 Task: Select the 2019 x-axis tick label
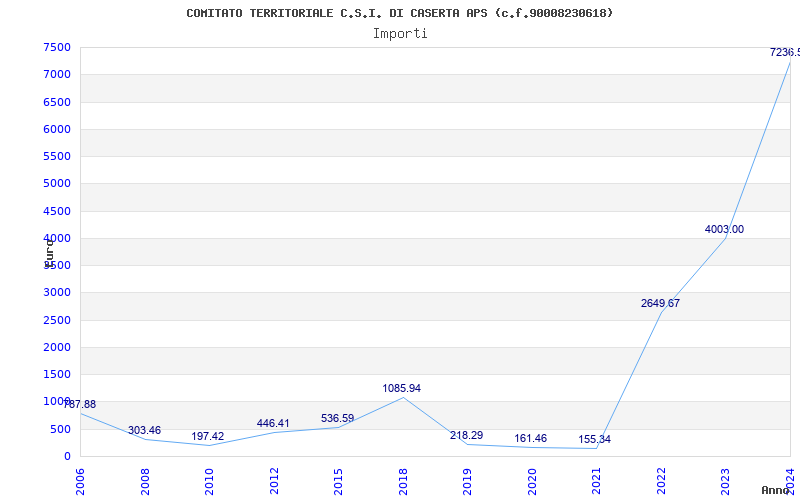click(x=468, y=479)
